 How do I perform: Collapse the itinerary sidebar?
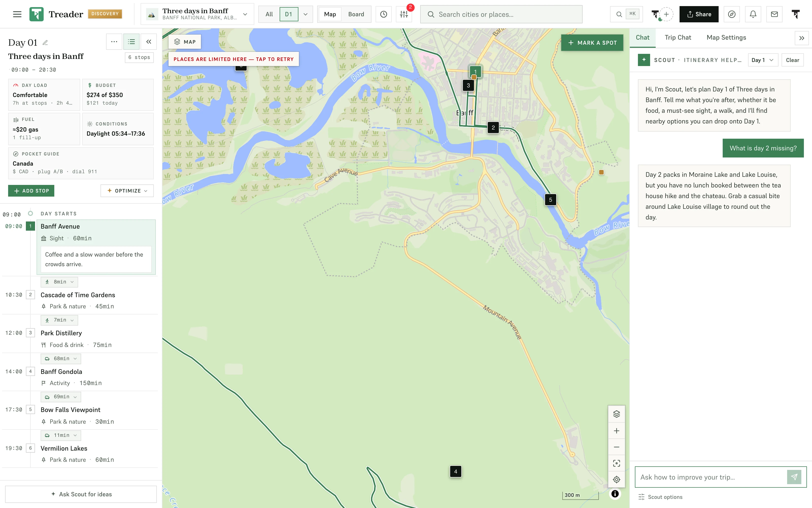tap(149, 42)
